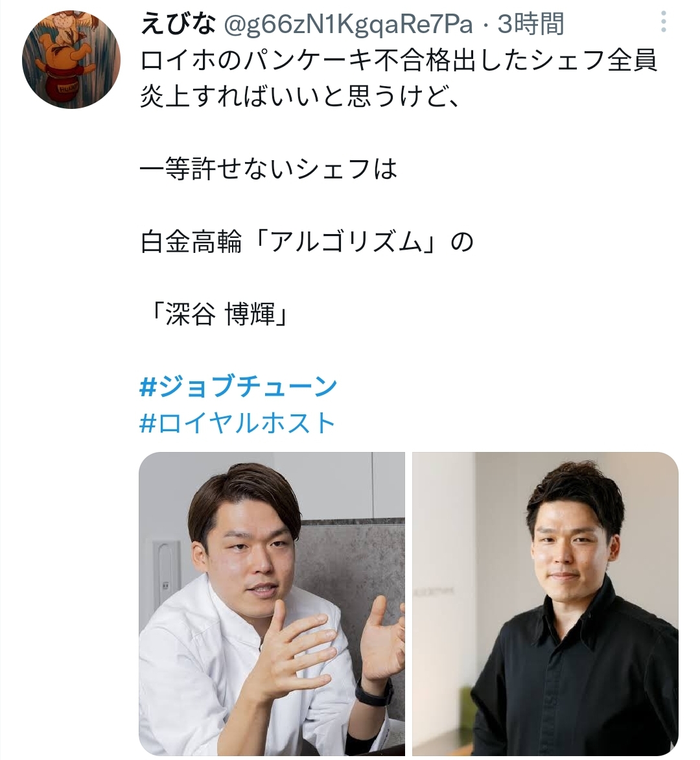Screen dimensions: 700x760
Task: Open the tweet's three-dot more menu
Action: point(664,22)
